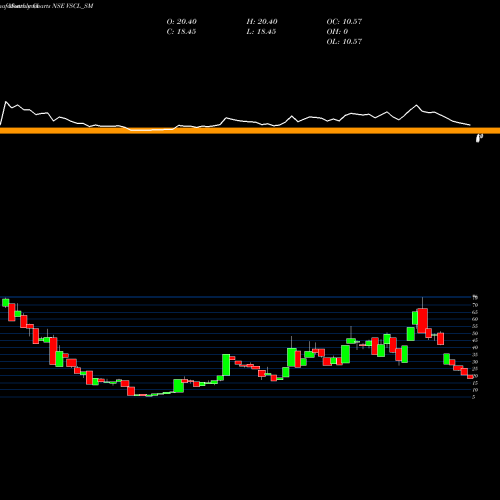Click the '5' price axis label
The height and width of the screenshot is (500, 500).
click(x=474, y=397)
